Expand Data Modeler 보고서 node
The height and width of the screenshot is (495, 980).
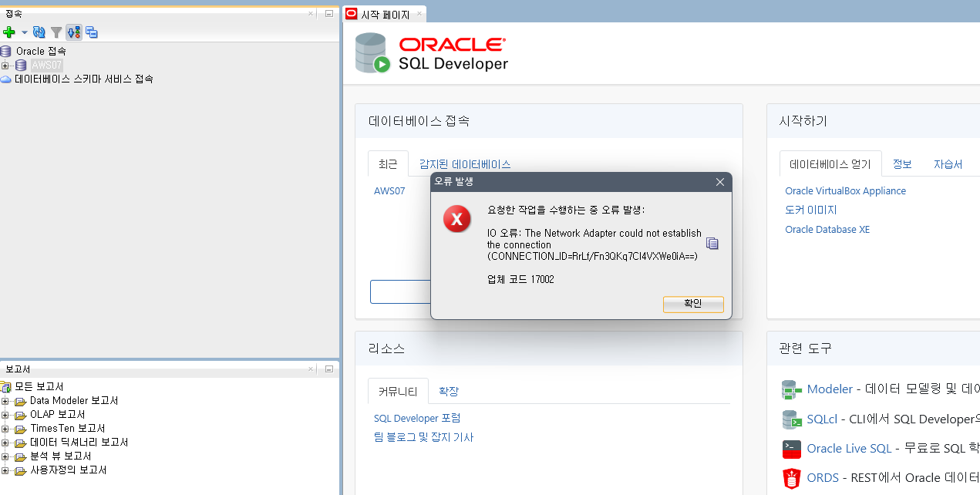click(5, 401)
